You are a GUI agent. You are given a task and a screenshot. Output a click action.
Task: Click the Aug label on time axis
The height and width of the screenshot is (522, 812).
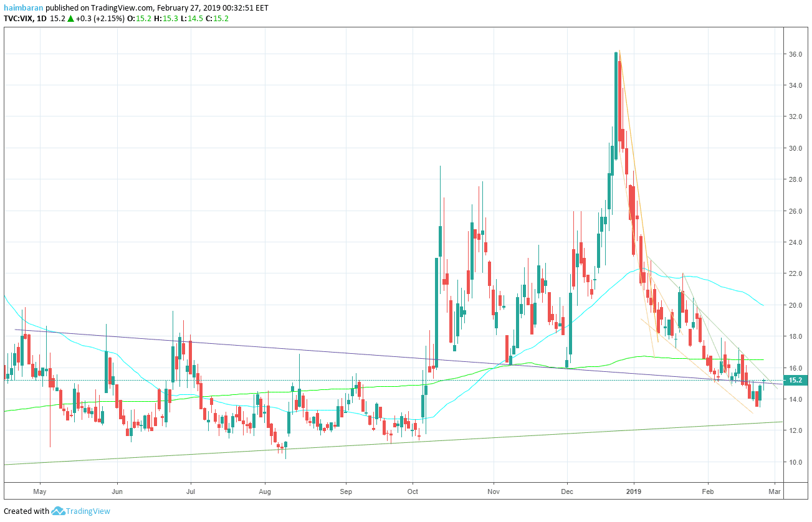(265, 491)
